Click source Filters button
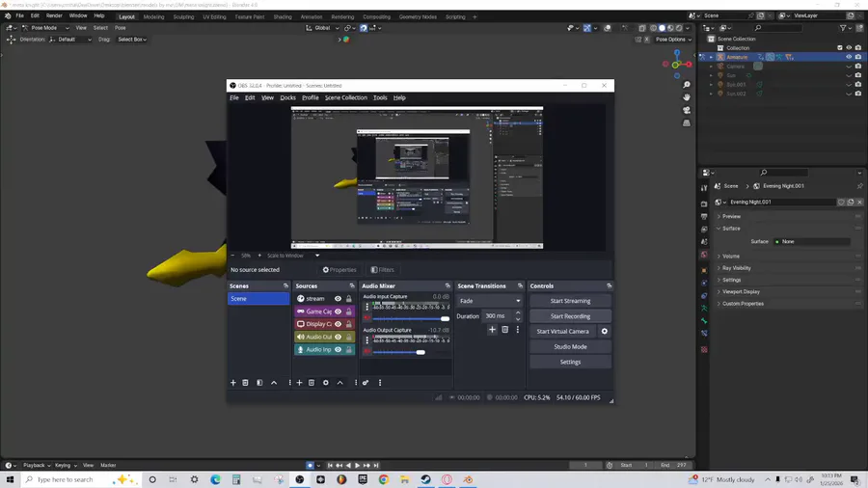The height and width of the screenshot is (488, 868). (383, 270)
